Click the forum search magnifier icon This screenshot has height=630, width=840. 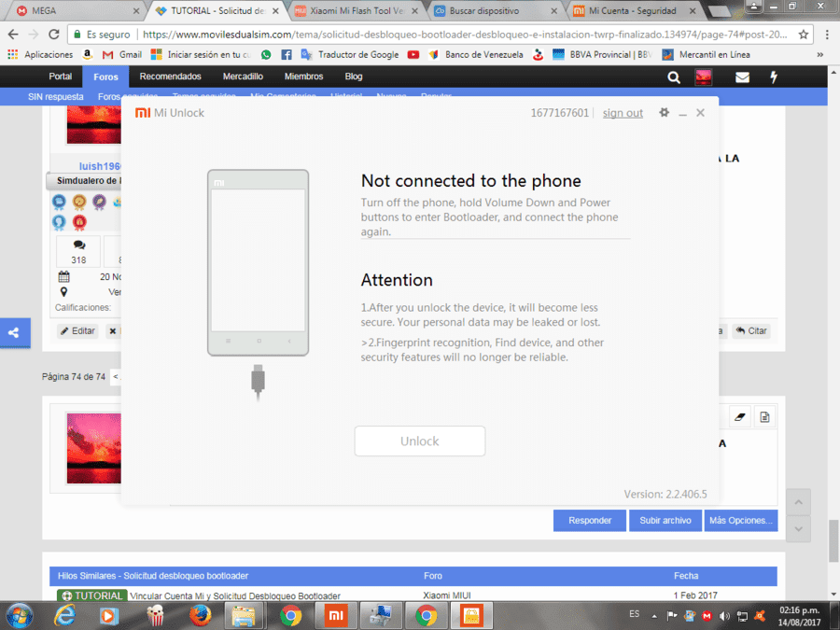tap(673, 77)
